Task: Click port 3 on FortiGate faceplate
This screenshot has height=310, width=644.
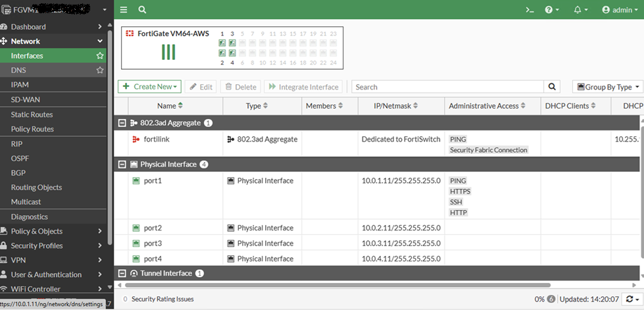Action: (232, 43)
